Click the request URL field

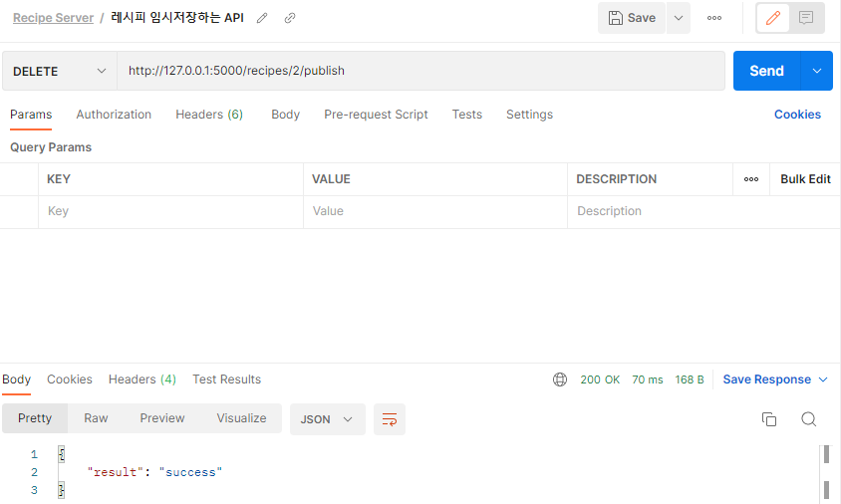coord(421,71)
